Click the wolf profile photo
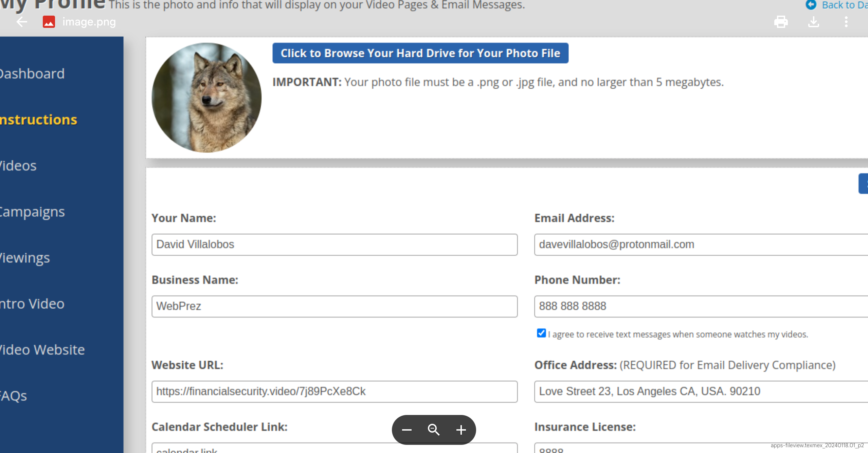868x453 pixels. tap(206, 97)
